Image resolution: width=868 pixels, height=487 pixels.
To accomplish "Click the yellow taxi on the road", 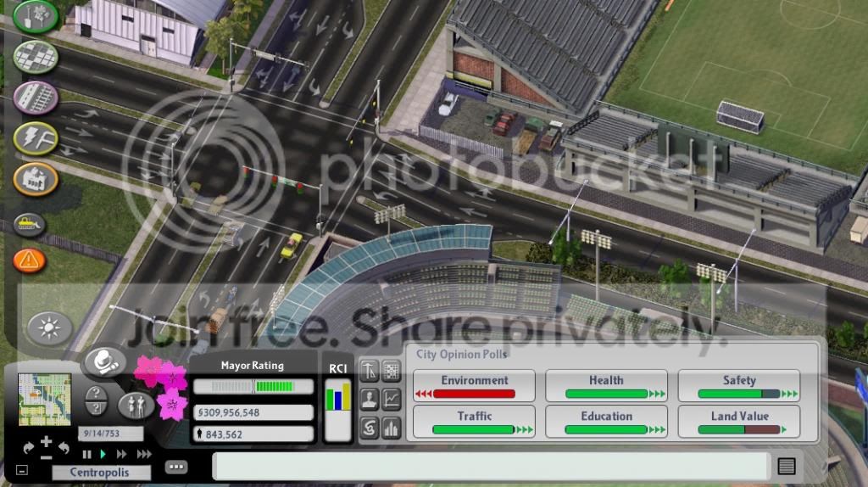I will [x=292, y=245].
